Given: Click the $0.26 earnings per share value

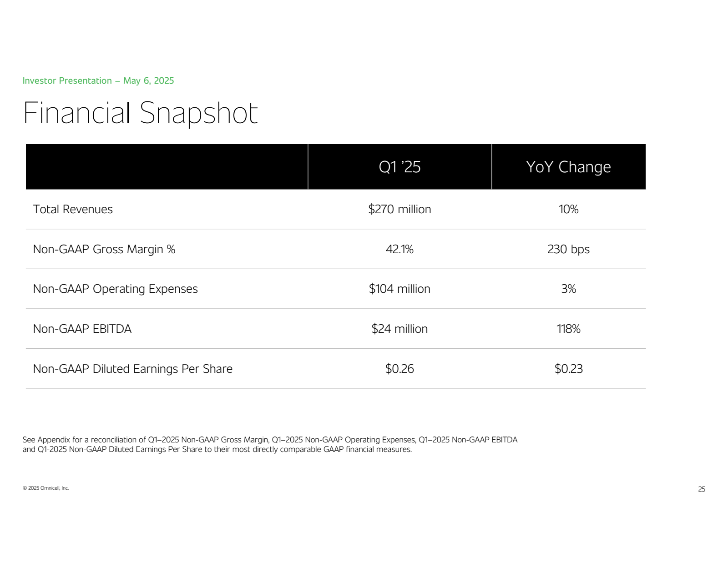Looking at the screenshot, I should (399, 369).
